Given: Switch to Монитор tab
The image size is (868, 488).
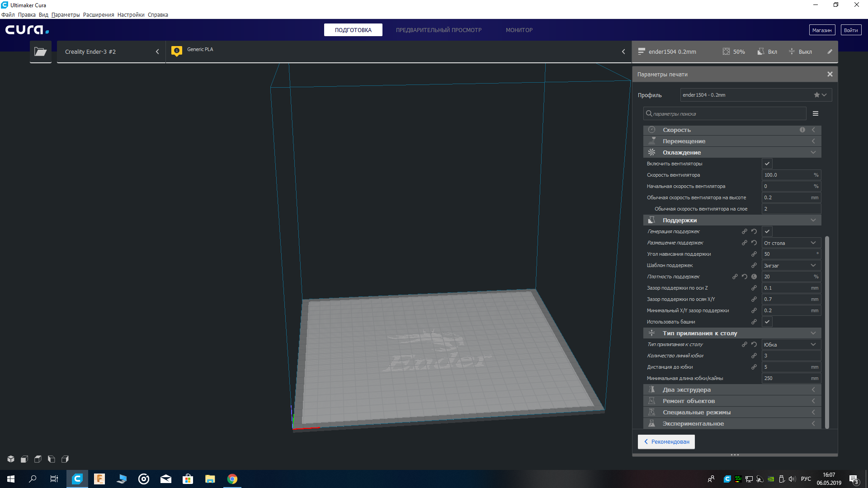Looking at the screenshot, I should (x=519, y=30).
